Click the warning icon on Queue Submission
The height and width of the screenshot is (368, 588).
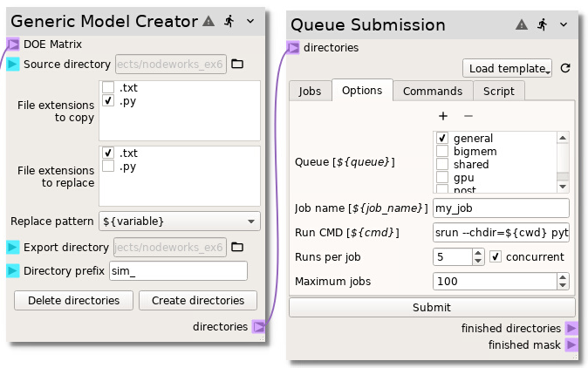[522, 25]
